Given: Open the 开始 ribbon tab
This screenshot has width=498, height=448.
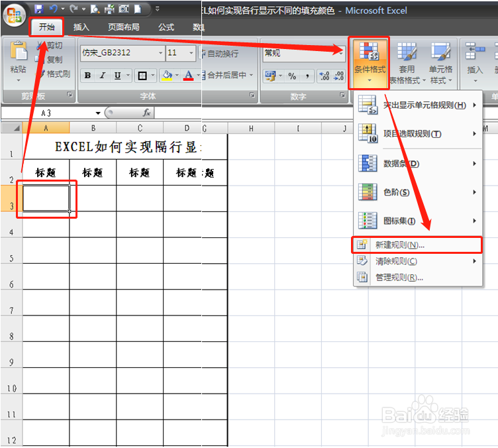Looking at the screenshot, I should (46, 27).
